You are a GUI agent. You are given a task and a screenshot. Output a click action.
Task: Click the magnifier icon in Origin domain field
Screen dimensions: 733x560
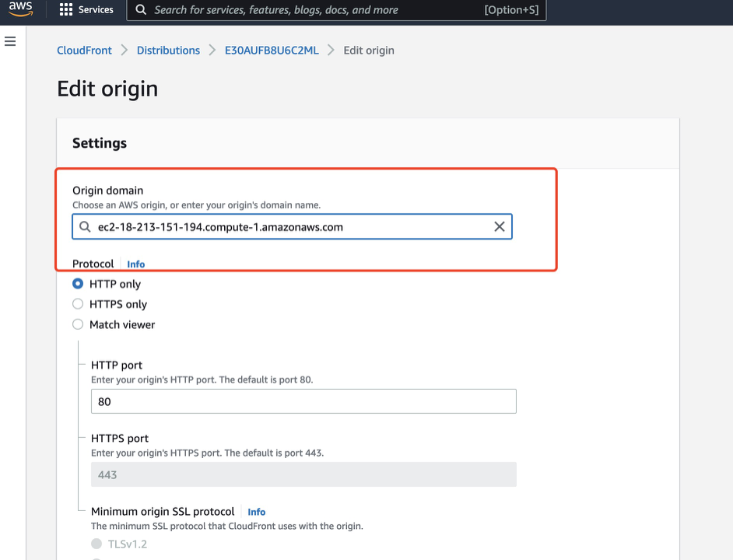(x=86, y=227)
